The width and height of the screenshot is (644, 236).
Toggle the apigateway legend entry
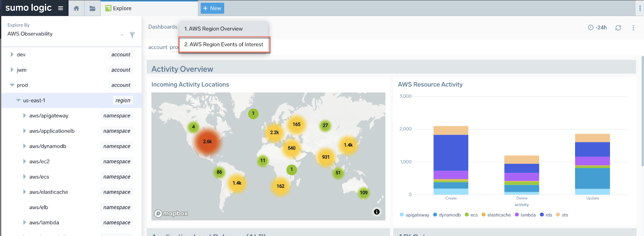[x=415, y=215]
